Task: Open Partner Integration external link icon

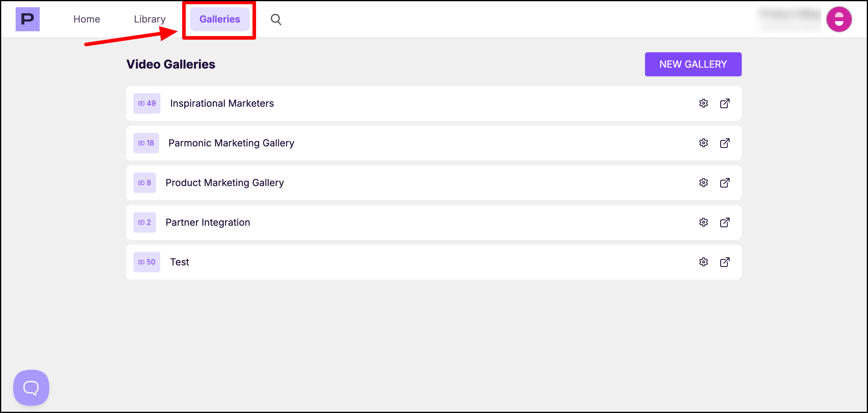Action: tap(724, 222)
